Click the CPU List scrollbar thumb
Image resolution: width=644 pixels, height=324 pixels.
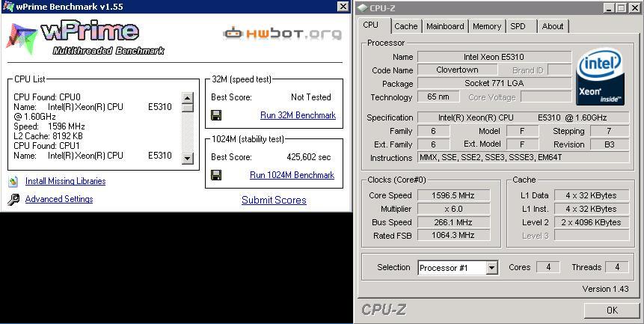coord(187,108)
